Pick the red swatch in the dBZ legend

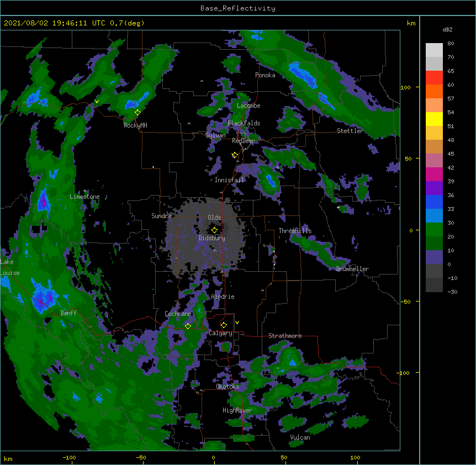[434, 78]
